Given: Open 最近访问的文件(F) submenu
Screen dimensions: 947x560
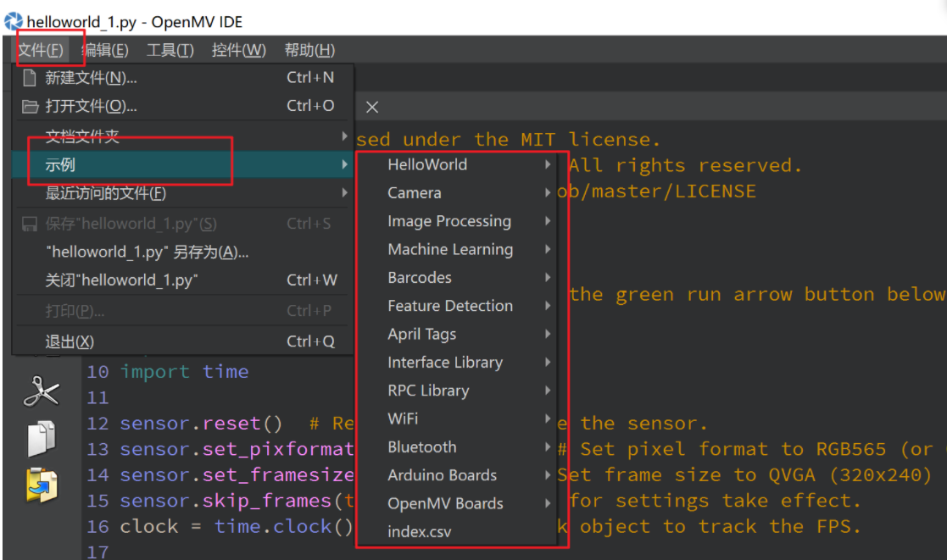Looking at the screenshot, I should pos(182,193).
